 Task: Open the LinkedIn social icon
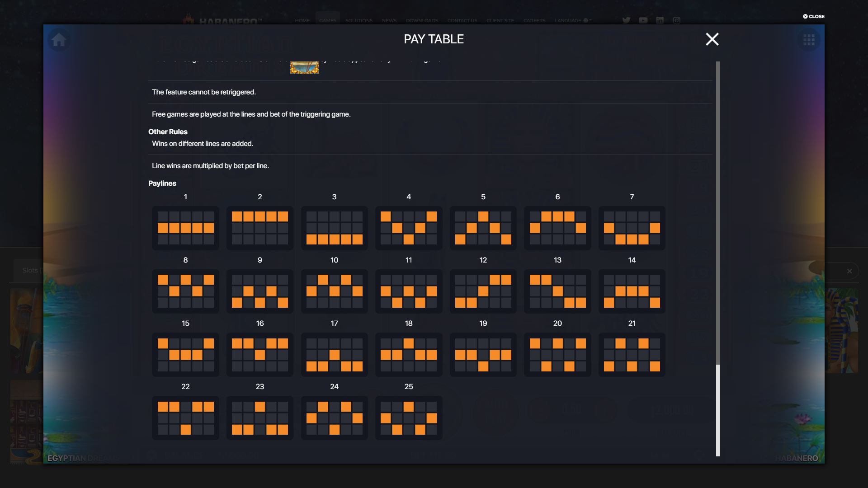pyautogui.click(x=660, y=20)
